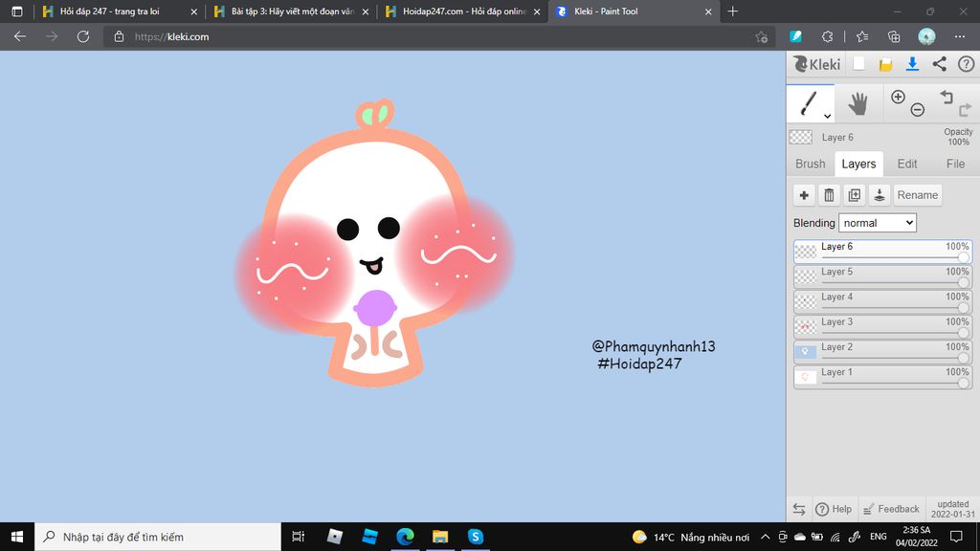Undo the last stroke

point(947,97)
